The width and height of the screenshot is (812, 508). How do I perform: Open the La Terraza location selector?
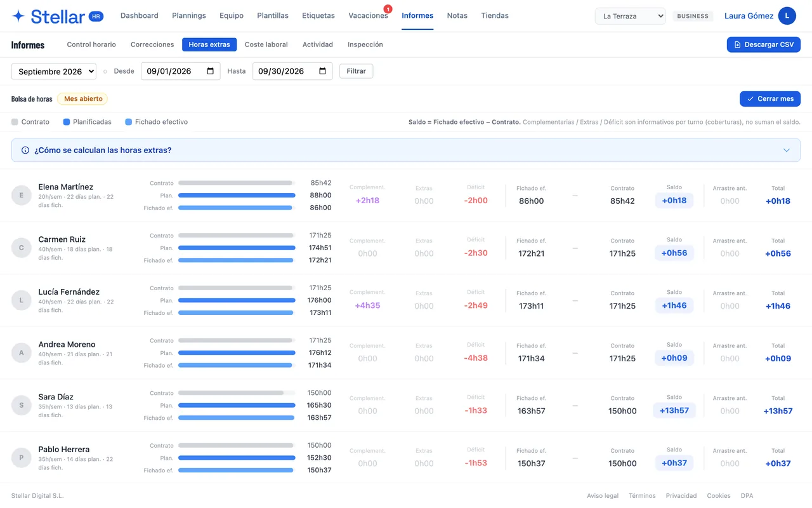630,16
